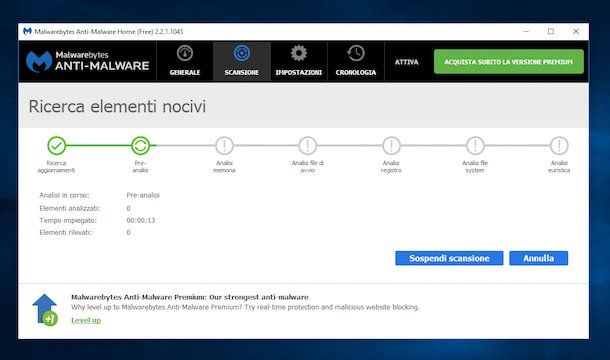Click the Sospendi scansione button
Image resolution: width=610 pixels, height=360 pixels.
point(449,258)
